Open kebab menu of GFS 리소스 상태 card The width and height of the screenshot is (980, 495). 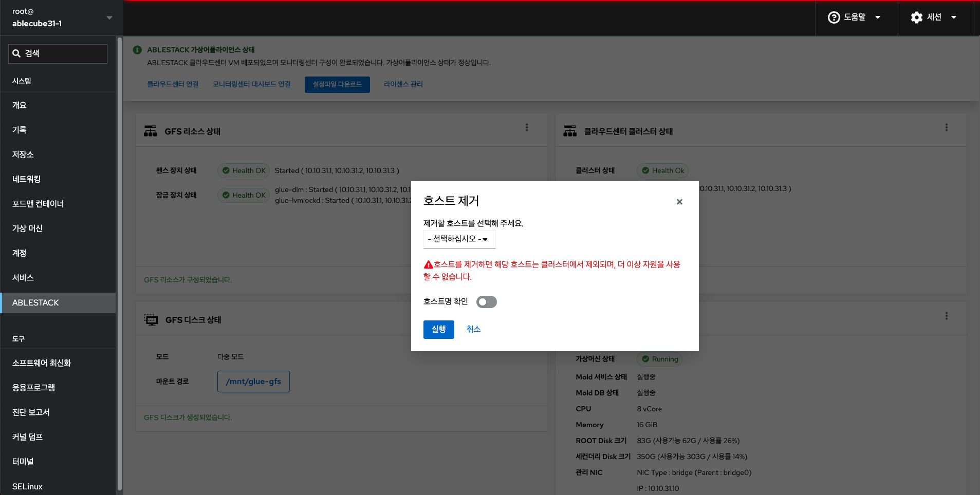point(527,127)
